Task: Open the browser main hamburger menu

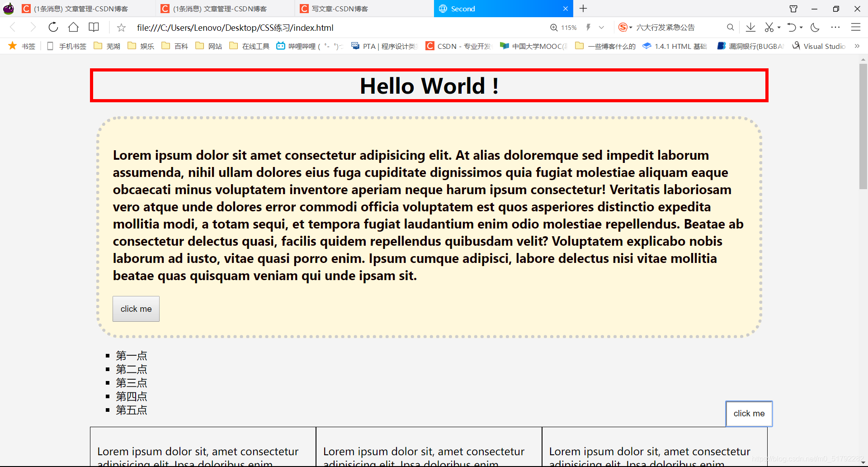Action: click(x=856, y=27)
